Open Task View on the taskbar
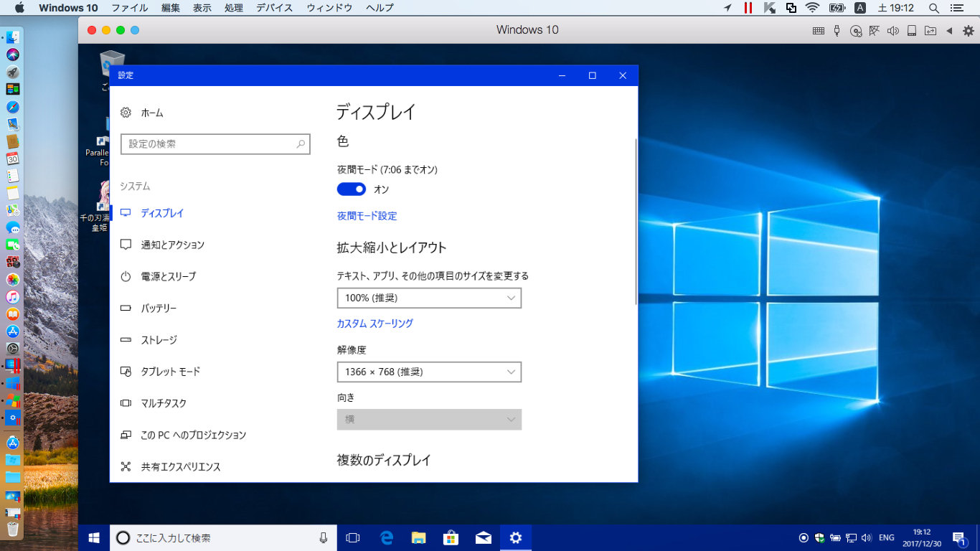This screenshot has width=980, height=551. [x=352, y=537]
